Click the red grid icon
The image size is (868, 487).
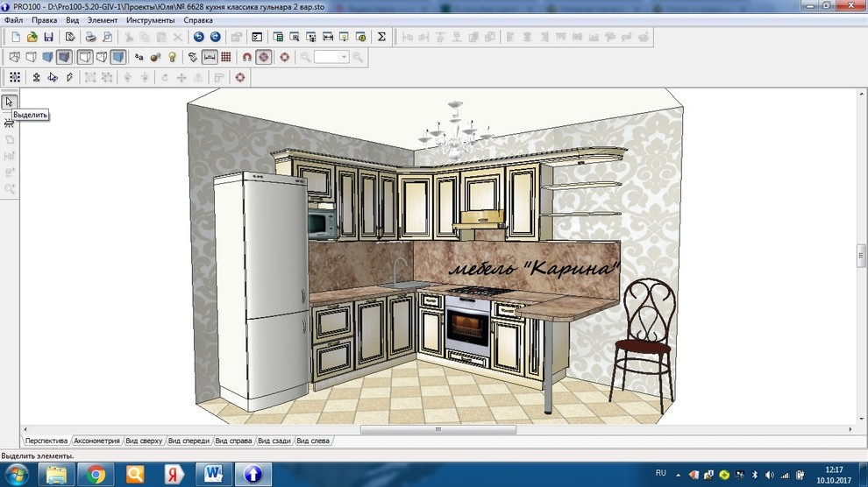tap(226, 57)
